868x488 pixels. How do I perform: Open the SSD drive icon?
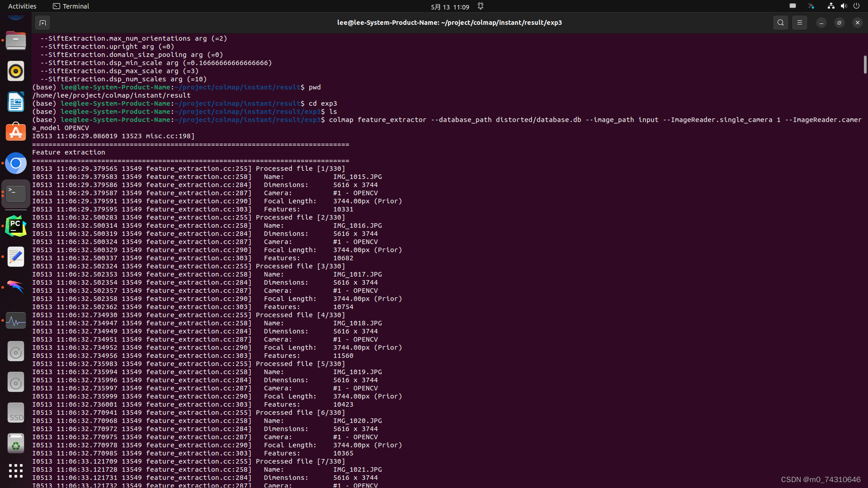click(16, 413)
